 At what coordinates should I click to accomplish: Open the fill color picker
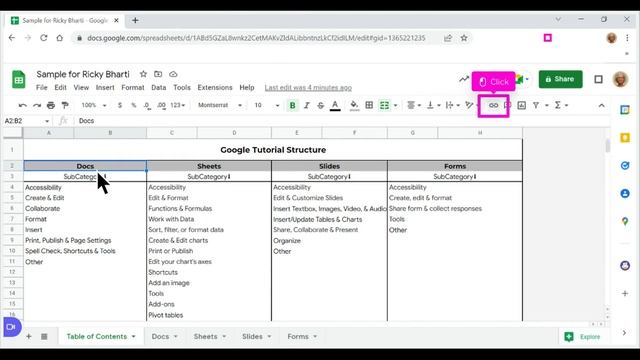[354, 105]
